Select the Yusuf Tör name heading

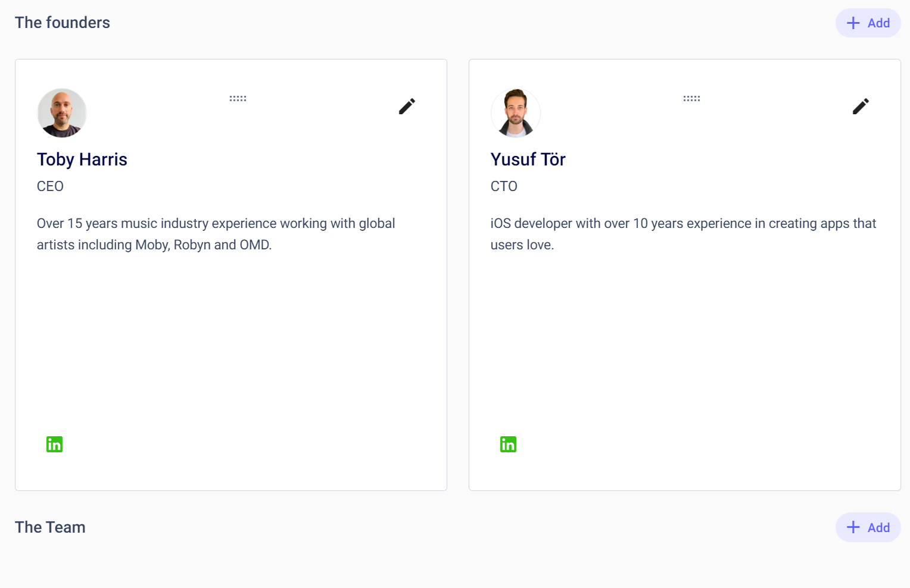(x=528, y=159)
